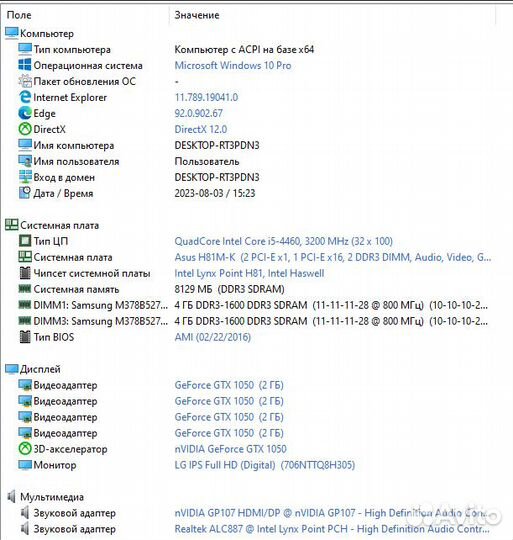The image size is (513, 540).
Task: Open the 92.0.902.67 Edge version link
Action: (199, 113)
